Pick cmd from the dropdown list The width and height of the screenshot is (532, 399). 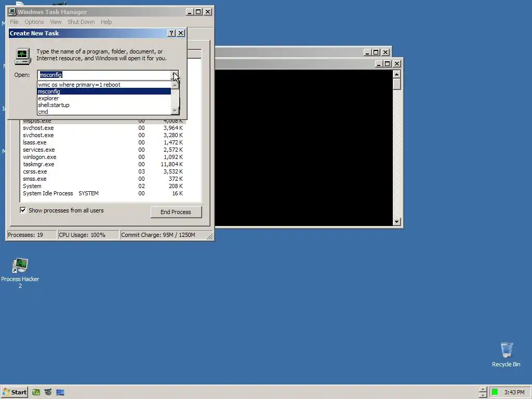(104, 112)
